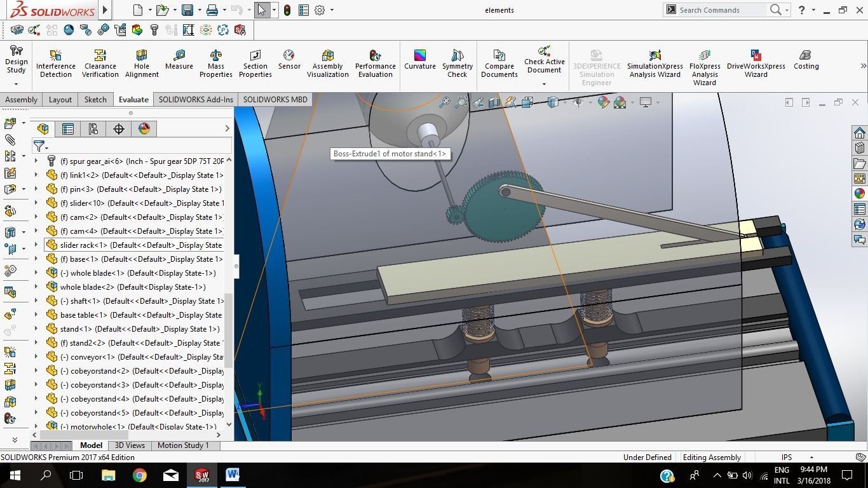The width and height of the screenshot is (868, 488).
Task: Expand the ribbon overflow chevron
Action: [x=863, y=66]
